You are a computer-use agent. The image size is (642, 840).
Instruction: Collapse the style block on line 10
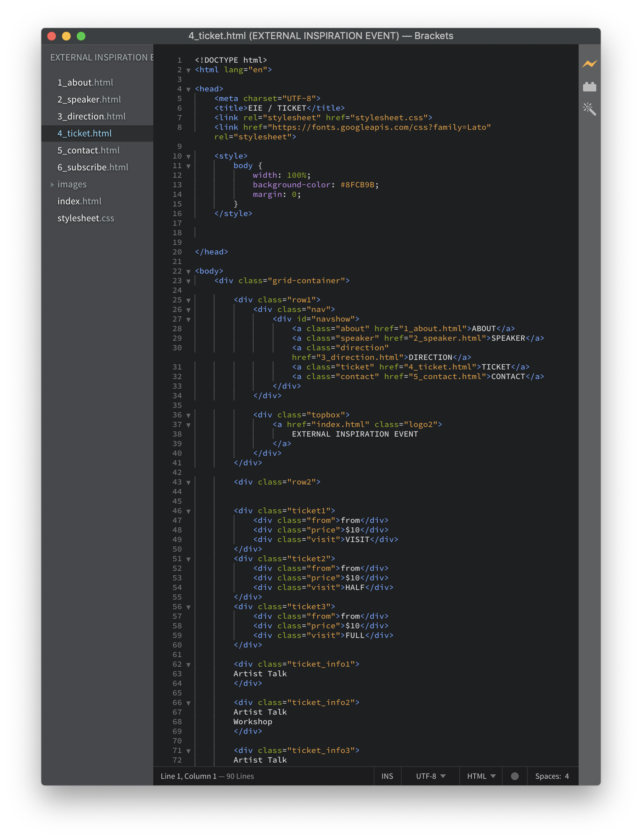(x=188, y=156)
